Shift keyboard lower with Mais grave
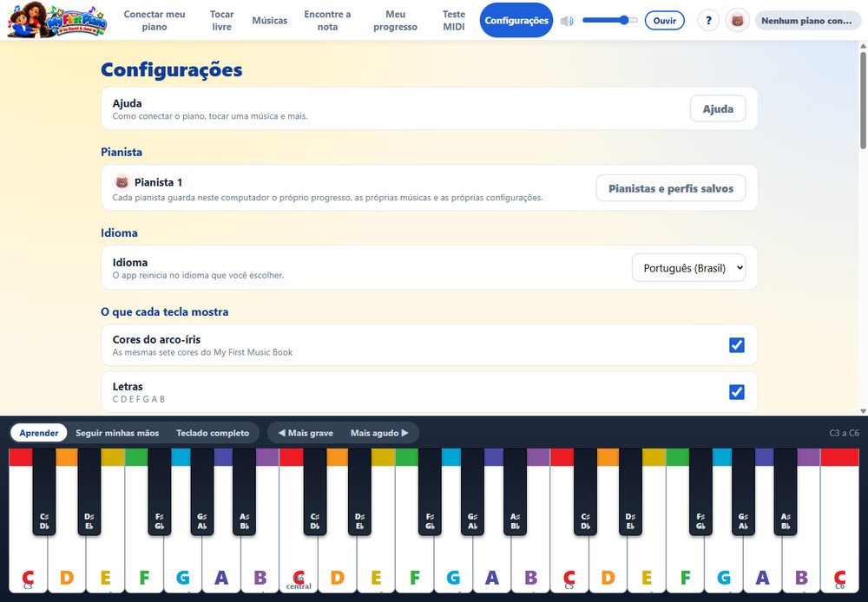 point(306,433)
